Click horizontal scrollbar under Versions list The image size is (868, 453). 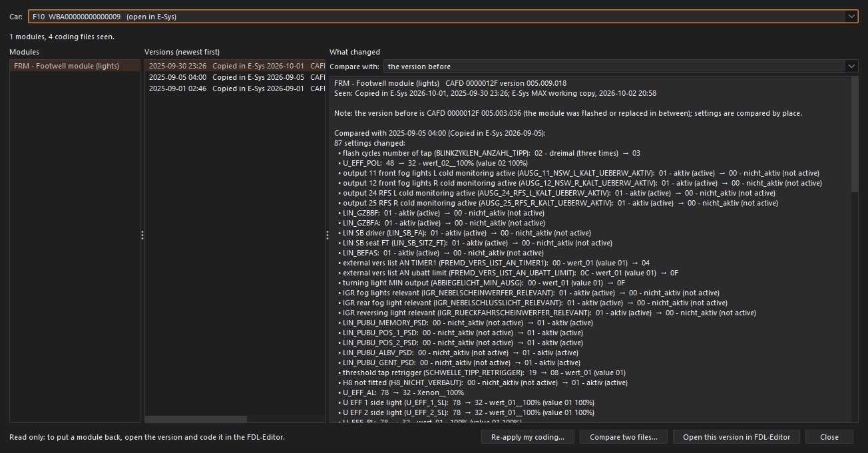[x=196, y=419]
